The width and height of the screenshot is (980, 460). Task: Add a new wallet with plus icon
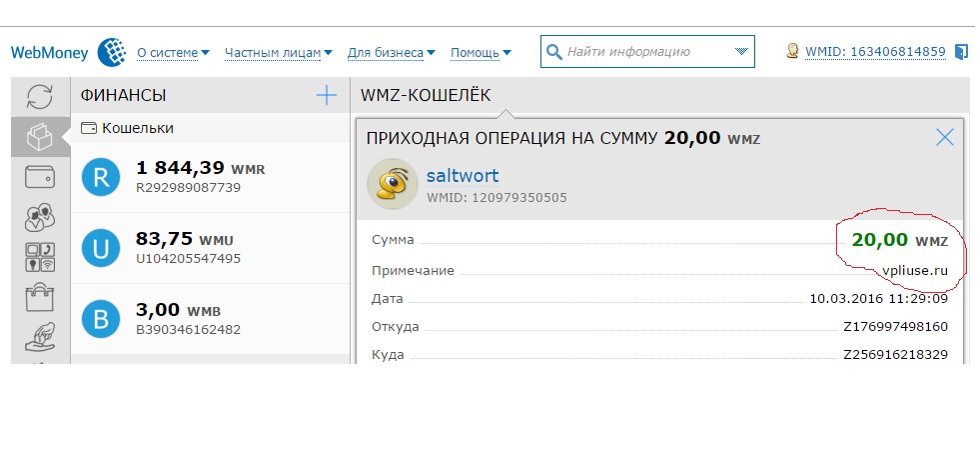327,96
